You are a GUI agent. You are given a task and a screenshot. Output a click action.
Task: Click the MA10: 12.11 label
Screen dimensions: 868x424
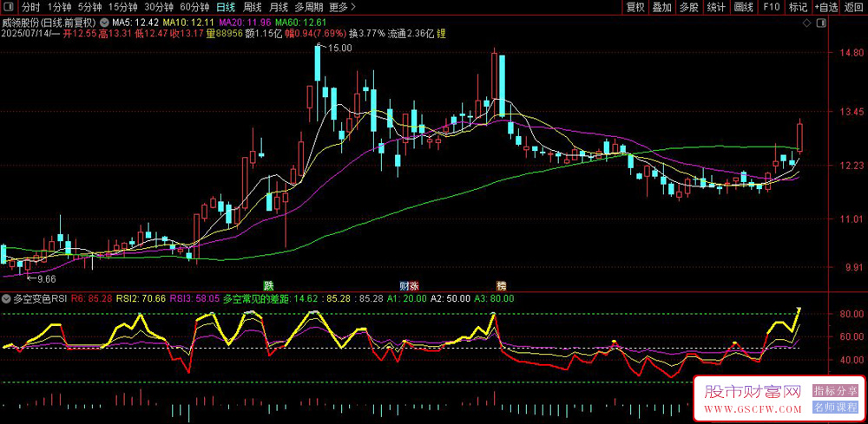tap(187, 23)
